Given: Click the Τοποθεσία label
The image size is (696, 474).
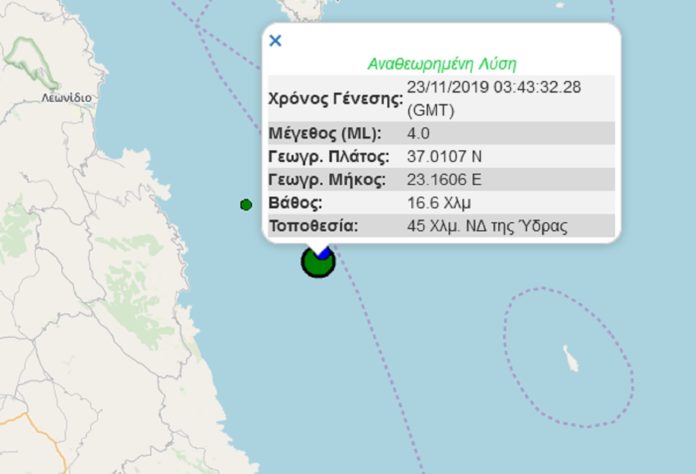Looking at the screenshot, I should 314,226.
